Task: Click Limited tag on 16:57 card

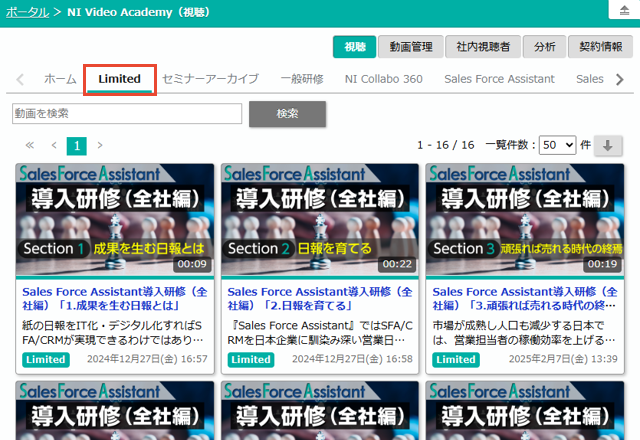Action: [x=46, y=360]
